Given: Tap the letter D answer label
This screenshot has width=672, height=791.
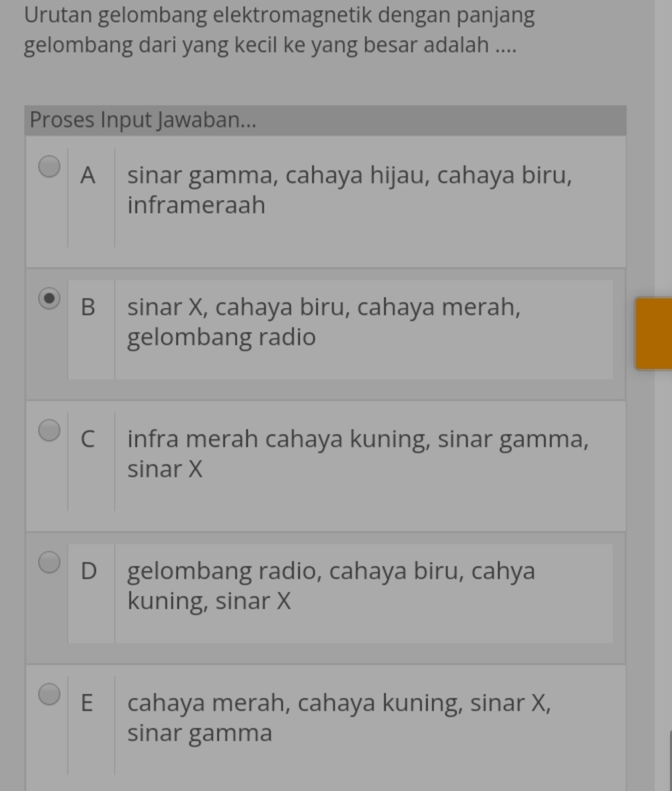Looking at the screenshot, I should pyautogui.click(x=88, y=572).
